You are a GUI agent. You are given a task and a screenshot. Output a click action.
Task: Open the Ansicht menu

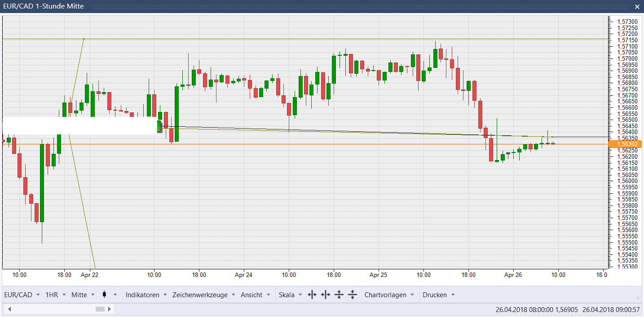(x=256, y=295)
